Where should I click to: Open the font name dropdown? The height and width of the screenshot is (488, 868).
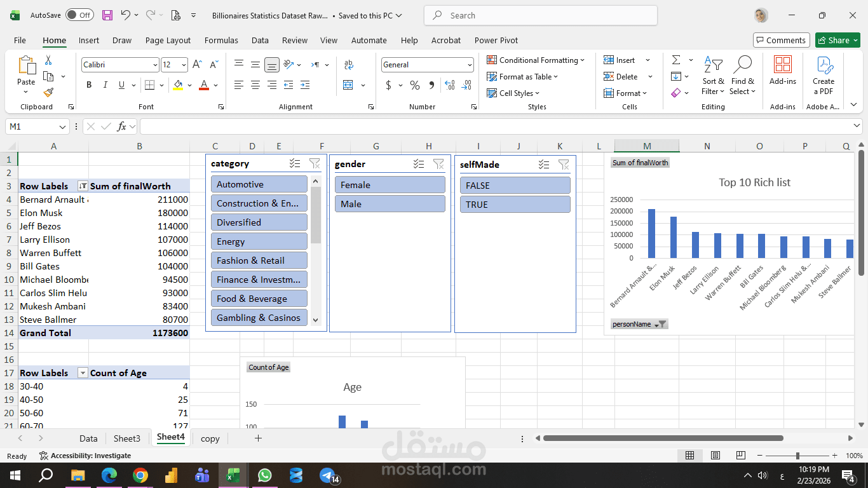click(155, 65)
